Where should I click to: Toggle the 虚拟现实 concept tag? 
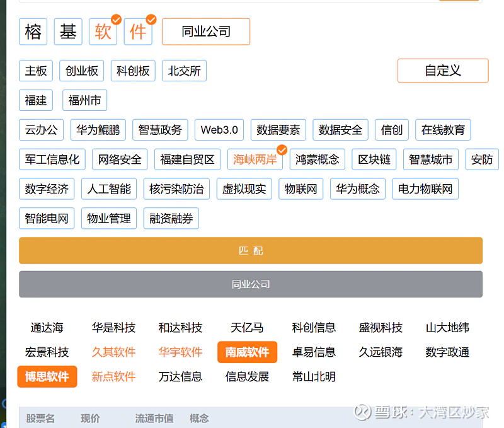244,189
